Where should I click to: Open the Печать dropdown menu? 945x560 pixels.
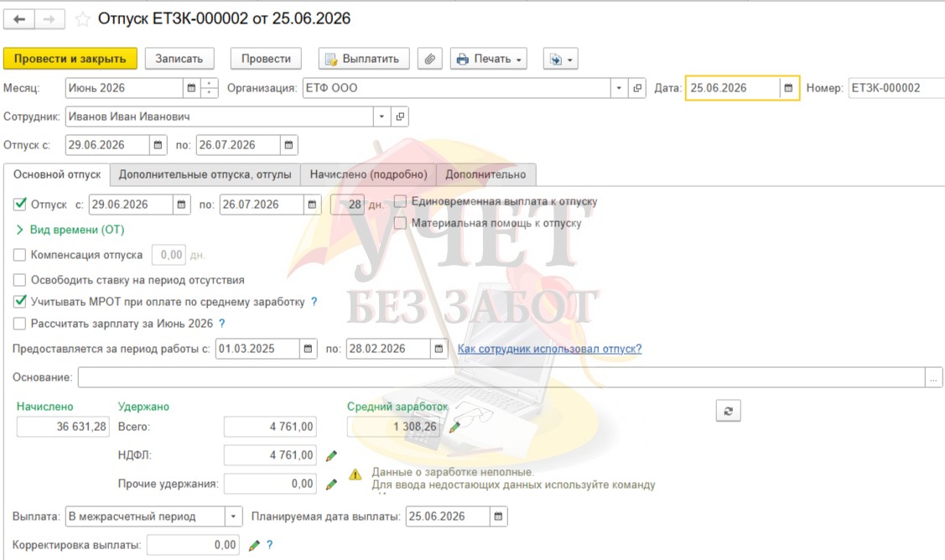(x=489, y=59)
